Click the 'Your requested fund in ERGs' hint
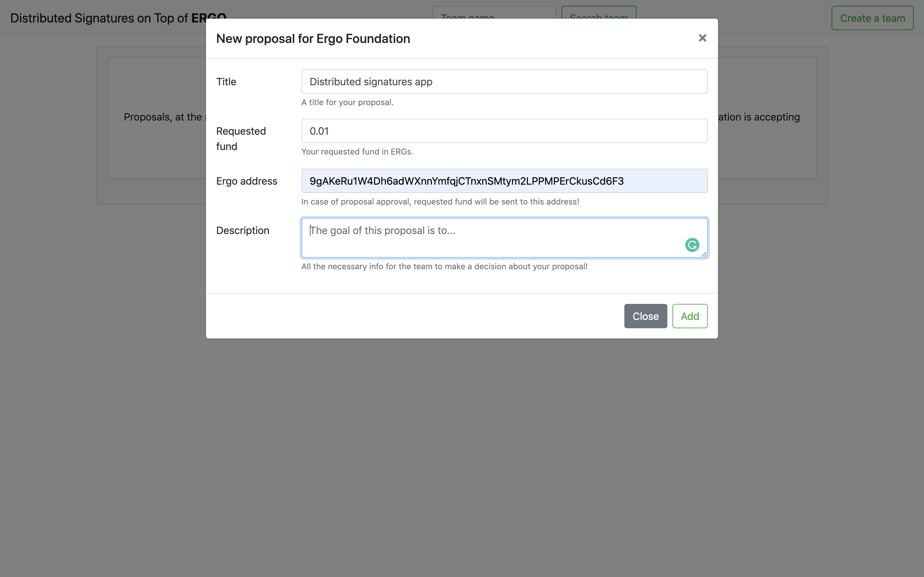This screenshot has height=577, width=924. [x=357, y=152]
